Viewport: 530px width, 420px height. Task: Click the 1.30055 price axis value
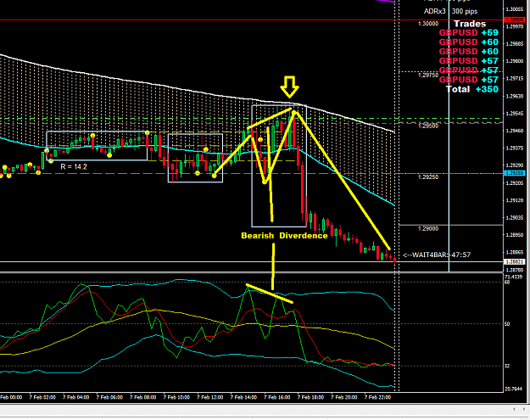pos(515,9)
